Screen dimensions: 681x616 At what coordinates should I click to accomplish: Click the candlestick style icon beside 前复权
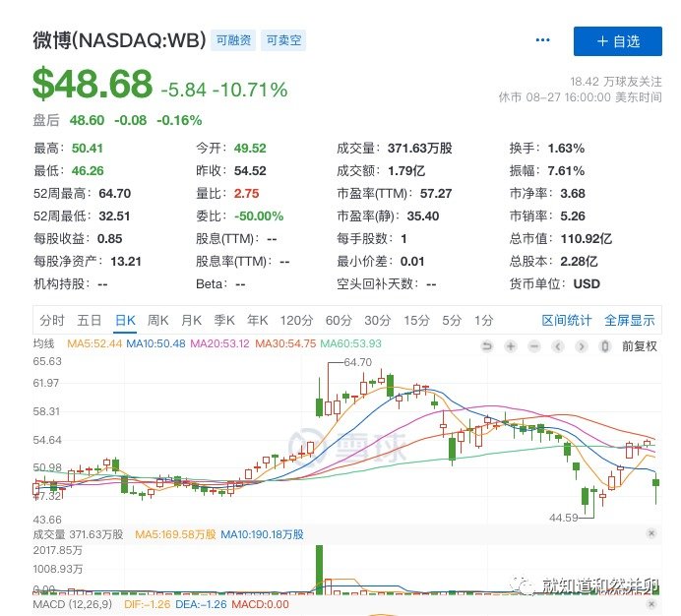coord(604,346)
